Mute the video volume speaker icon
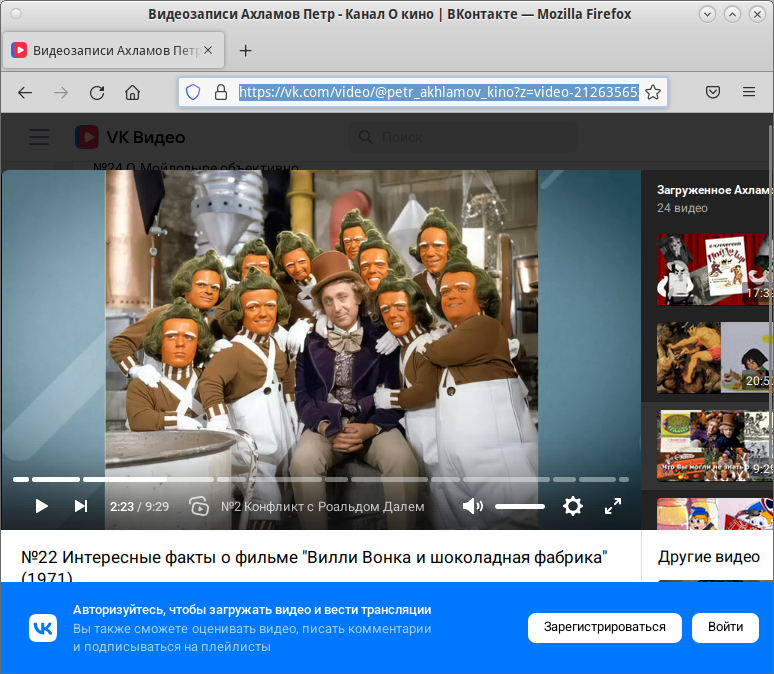The width and height of the screenshot is (774, 674). [x=472, y=506]
